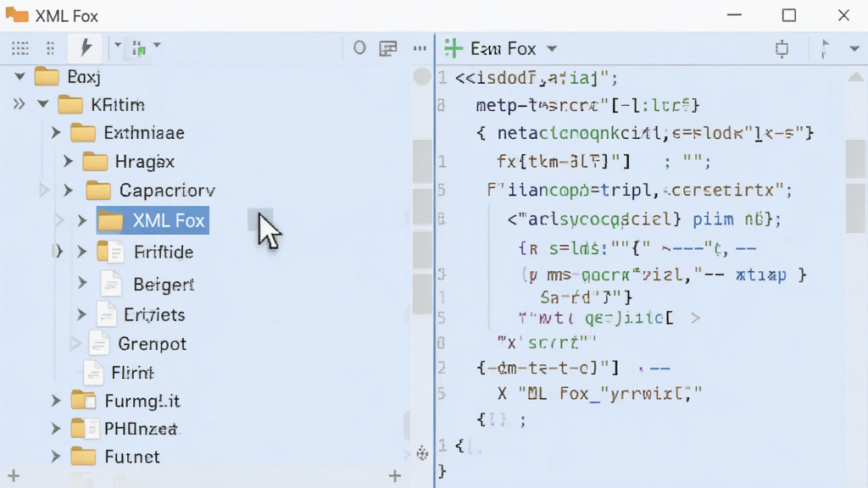This screenshot has width=868, height=488.
Task: Collapse the Eoxj root folder
Action: click(x=19, y=76)
